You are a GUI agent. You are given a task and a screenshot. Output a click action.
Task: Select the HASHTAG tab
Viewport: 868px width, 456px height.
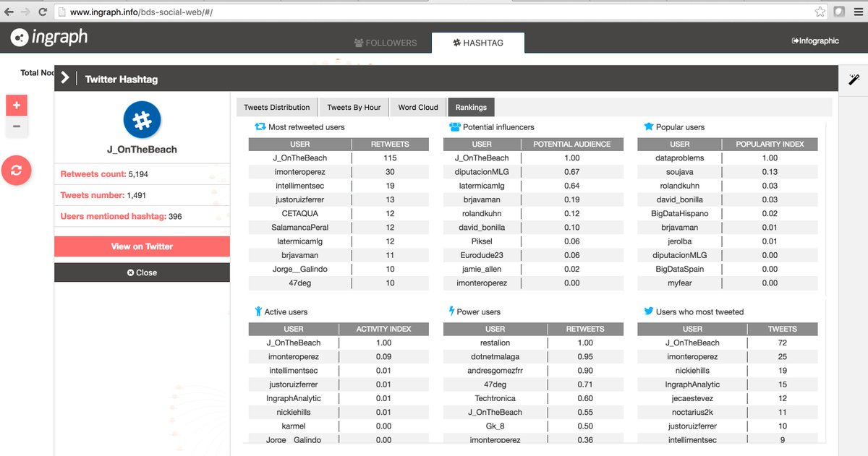478,43
